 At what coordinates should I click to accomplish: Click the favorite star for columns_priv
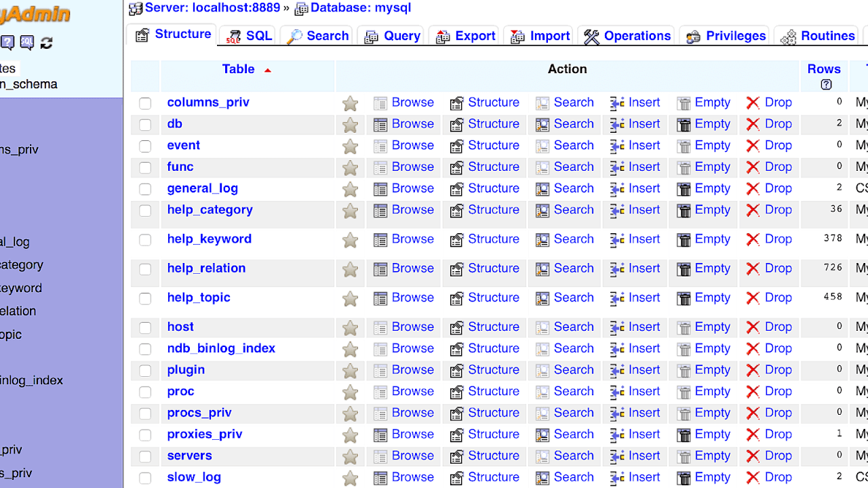(x=350, y=103)
